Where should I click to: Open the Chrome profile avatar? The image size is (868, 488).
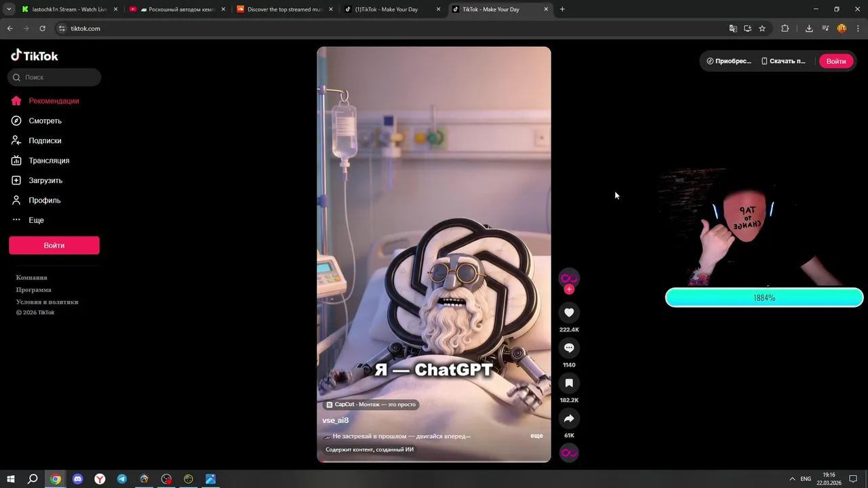[842, 28]
